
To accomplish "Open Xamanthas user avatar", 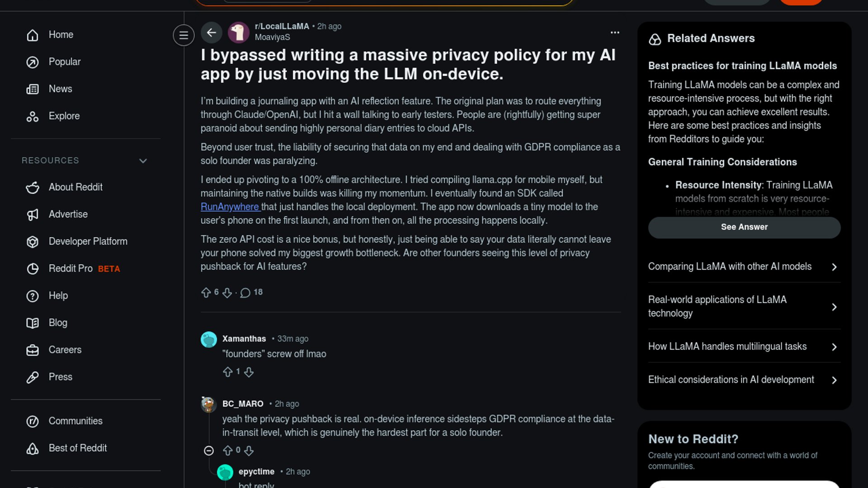I will (x=209, y=339).
